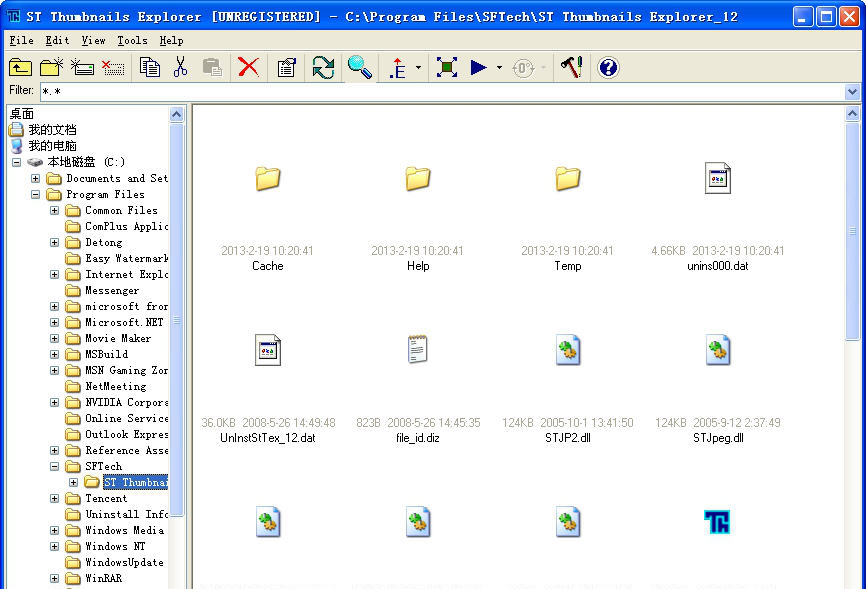Open properties via clipboard checklist icon
This screenshot has height=612, width=866.
click(x=286, y=68)
